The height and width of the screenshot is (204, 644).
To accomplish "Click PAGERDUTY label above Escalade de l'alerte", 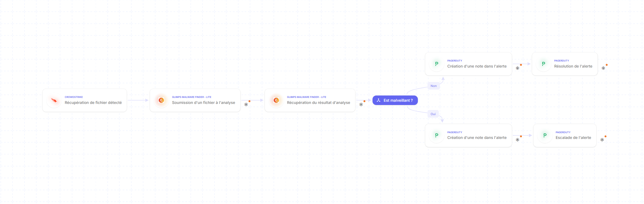I will [x=563, y=132].
